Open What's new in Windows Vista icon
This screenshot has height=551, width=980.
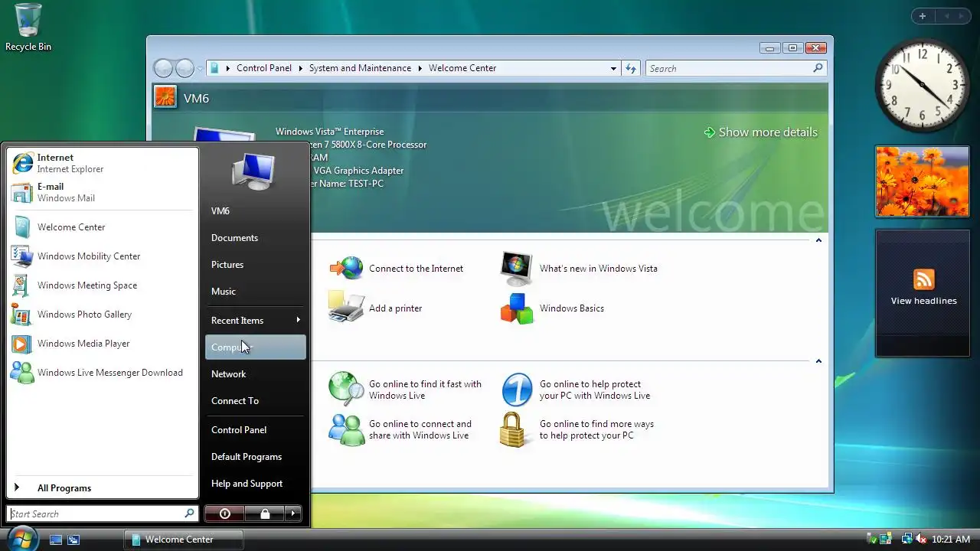point(517,269)
